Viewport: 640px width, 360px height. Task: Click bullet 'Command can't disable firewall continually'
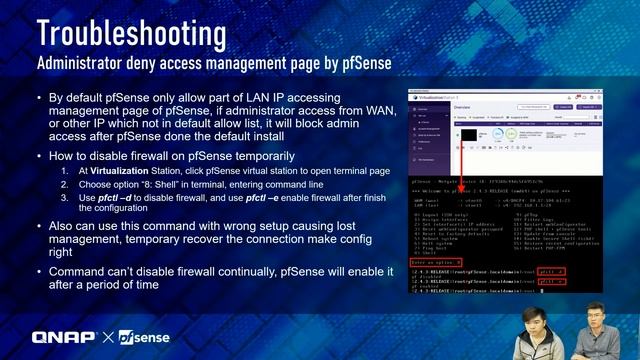click(221, 278)
